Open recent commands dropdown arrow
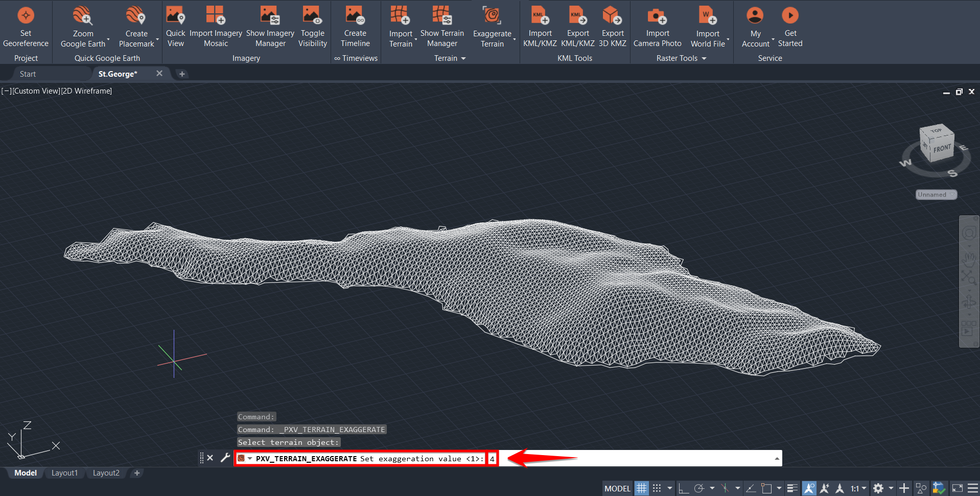This screenshot has height=496, width=980. pos(250,459)
